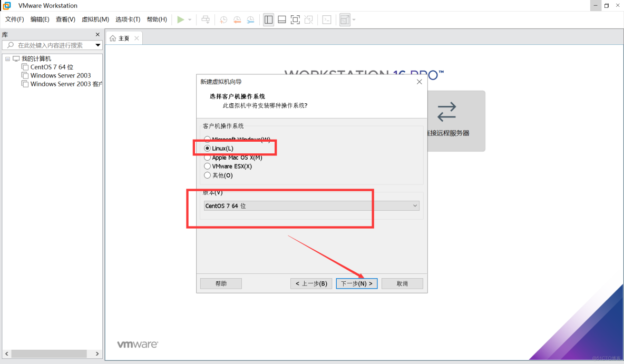Select the VMware ESX(X) radio button
The width and height of the screenshot is (624, 364).
point(207,166)
